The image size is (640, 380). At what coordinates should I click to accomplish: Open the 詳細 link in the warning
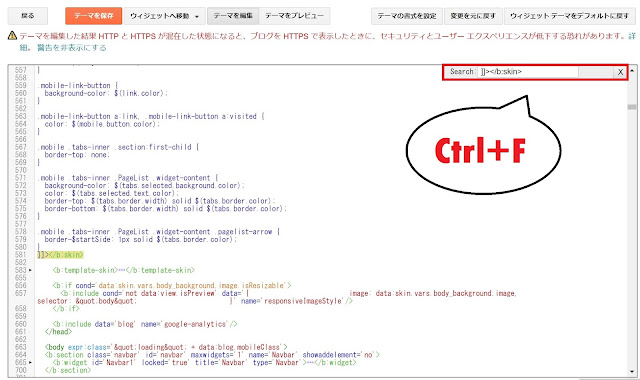coord(631,36)
